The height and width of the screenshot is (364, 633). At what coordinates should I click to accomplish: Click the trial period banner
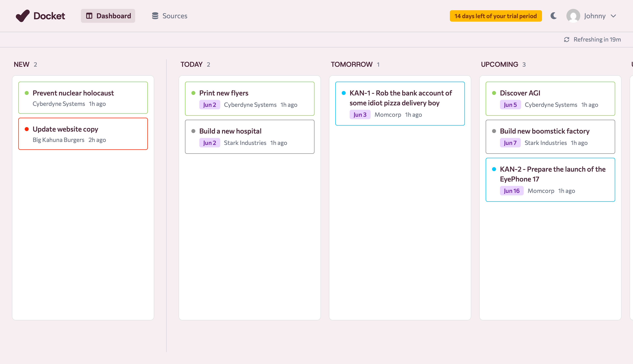pos(496,16)
